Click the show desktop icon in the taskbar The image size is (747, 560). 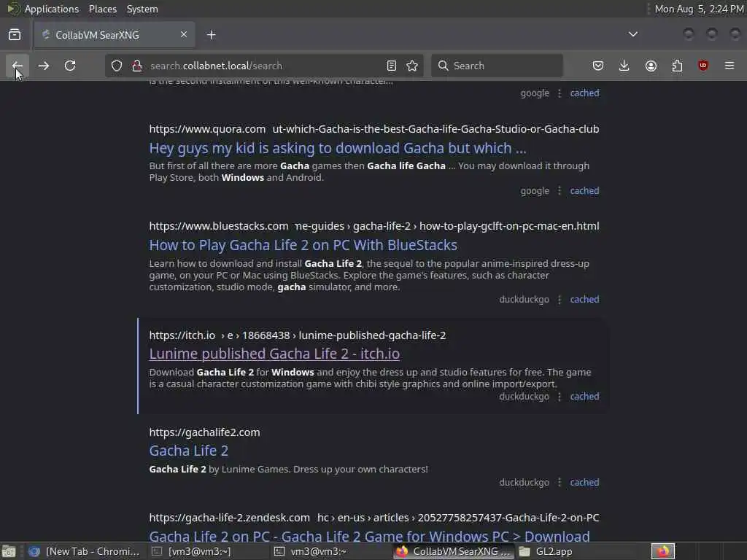click(x=9, y=551)
